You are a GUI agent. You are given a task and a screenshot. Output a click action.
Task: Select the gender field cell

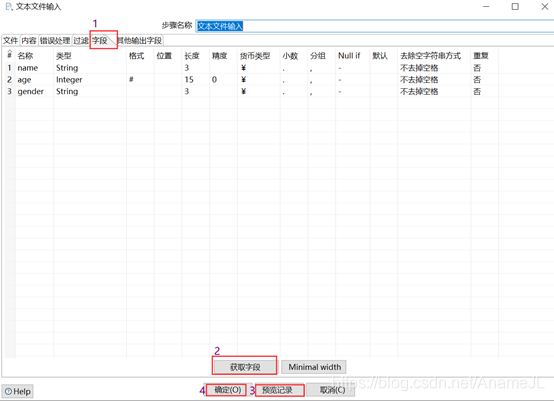pyautogui.click(x=30, y=92)
